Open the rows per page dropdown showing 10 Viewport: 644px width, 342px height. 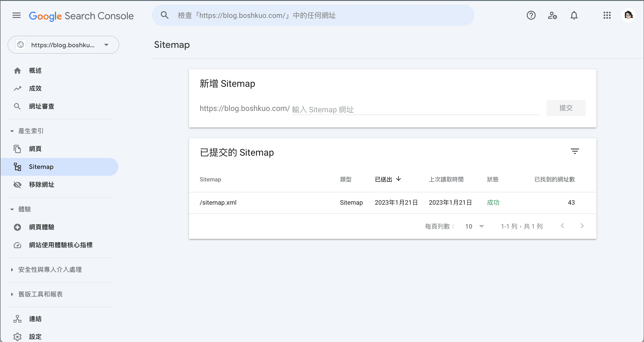click(474, 226)
